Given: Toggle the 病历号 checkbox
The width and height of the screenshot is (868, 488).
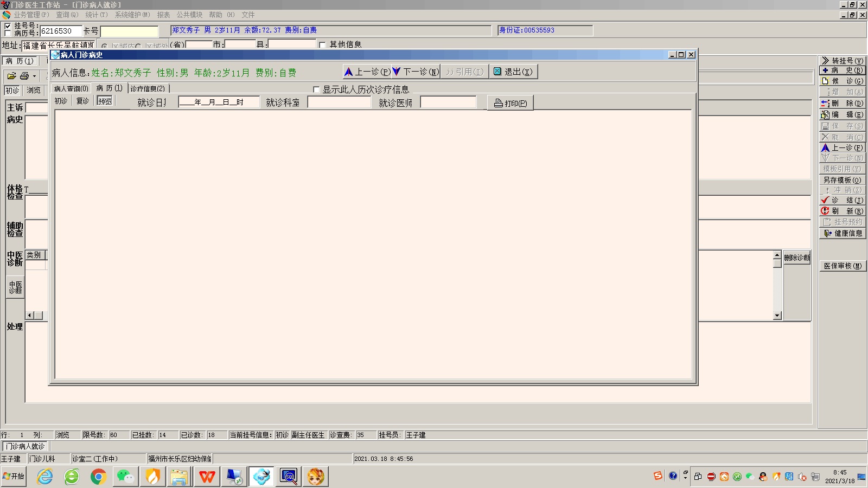Looking at the screenshot, I should [x=8, y=34].
